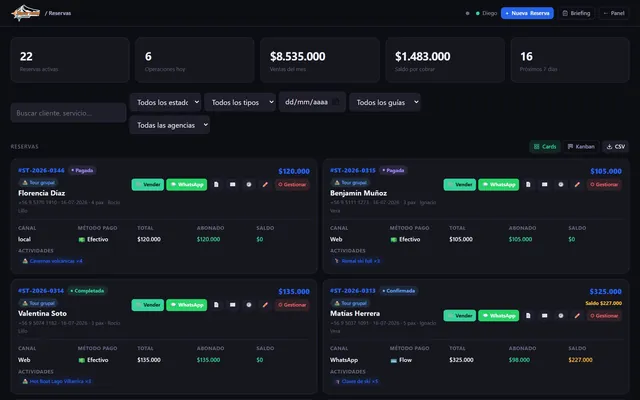Click email envelope icon on Benjamín Muñoz card

click(544, 184)
